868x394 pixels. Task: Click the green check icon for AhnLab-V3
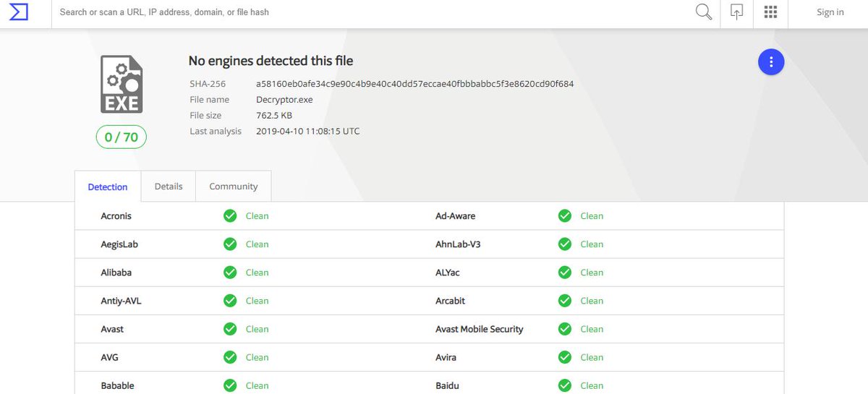click(x=565, y=244)
